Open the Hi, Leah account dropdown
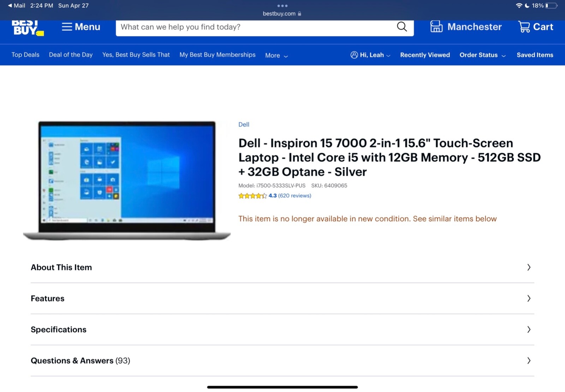The width and height of the screenshot is (565, 392). (370, 55)
